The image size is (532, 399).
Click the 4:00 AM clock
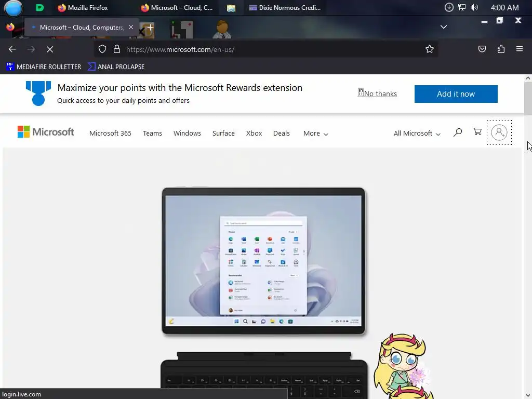coord(504,7)
